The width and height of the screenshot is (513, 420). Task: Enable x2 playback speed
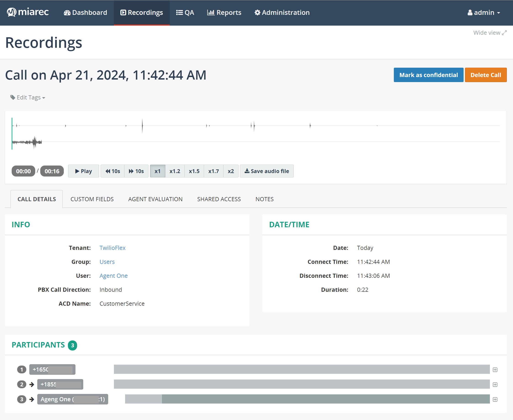(231, 171)
